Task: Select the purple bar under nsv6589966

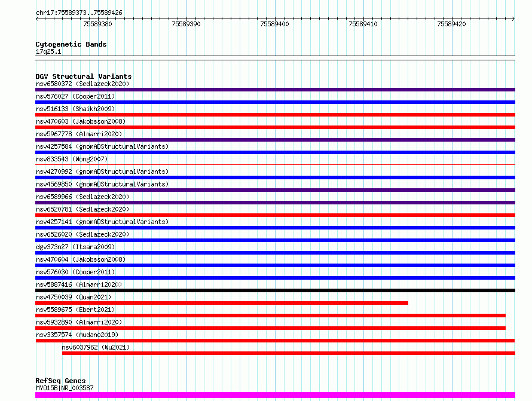Action: pyautogui.click(x=275, y=203)
